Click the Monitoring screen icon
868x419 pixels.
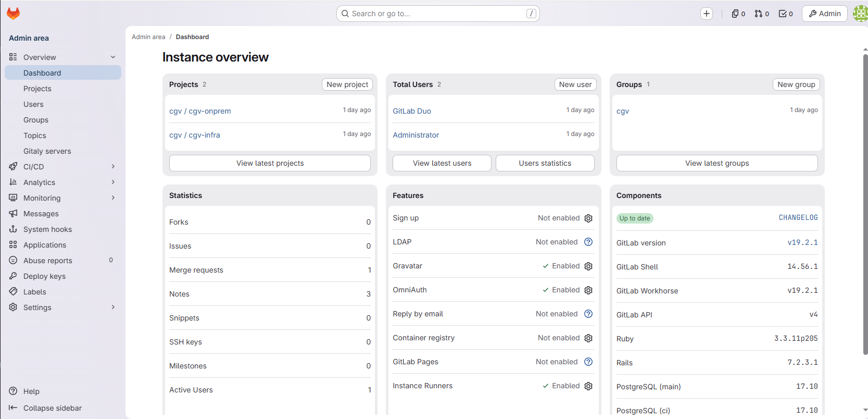coord(13,198)
